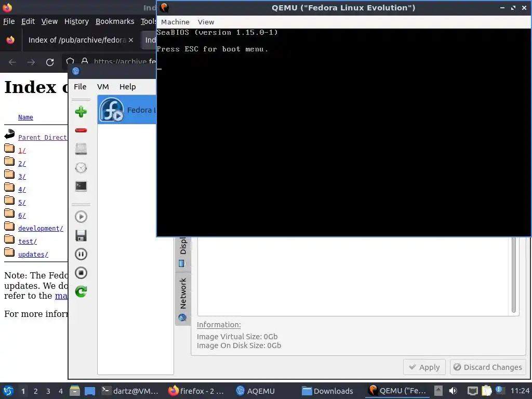Viewport: 532px width, 399px height.
Task: Open the 4/ directory link
Action: [22, 189]
